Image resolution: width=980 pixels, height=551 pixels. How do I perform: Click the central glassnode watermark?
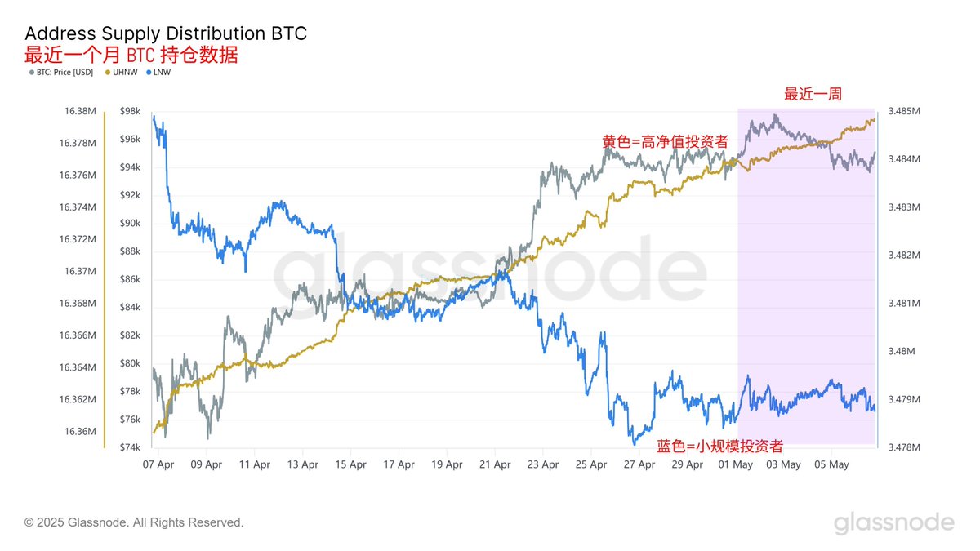488,273
